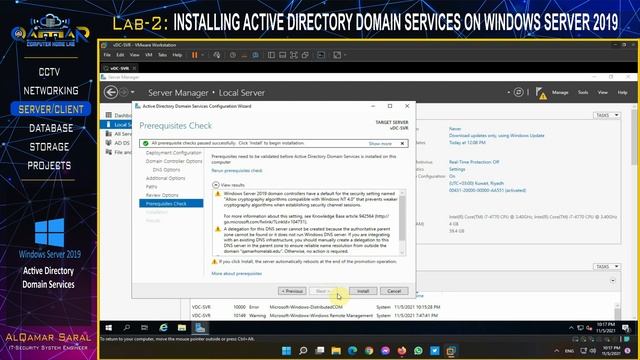Click VMware Send Ctrl+Alt+Del toolbar icon
Viewport: 640px width, 360px height.
tap(217, 55)
